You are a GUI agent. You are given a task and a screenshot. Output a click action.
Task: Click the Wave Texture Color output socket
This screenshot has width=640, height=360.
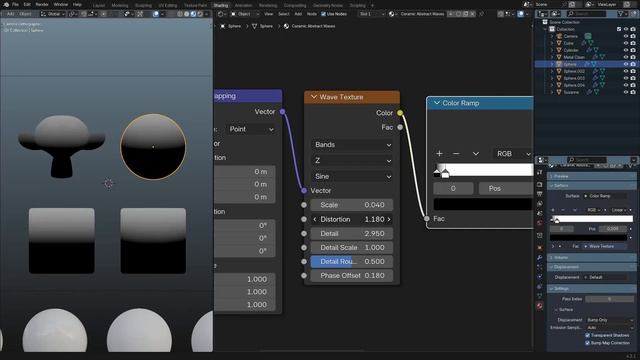[400, 113]
